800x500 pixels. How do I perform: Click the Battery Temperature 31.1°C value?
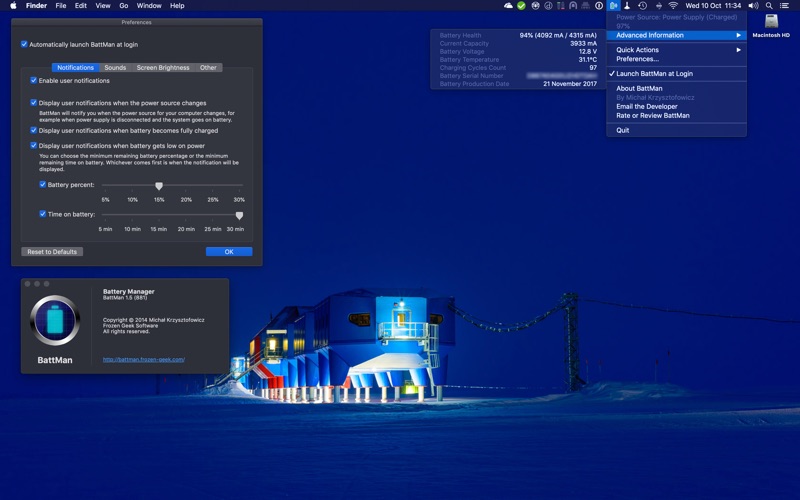click(x=587, y=60)
